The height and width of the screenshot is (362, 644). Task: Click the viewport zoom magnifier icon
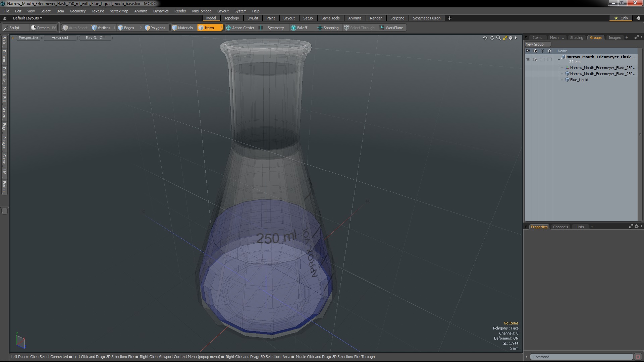click(498, 38)
